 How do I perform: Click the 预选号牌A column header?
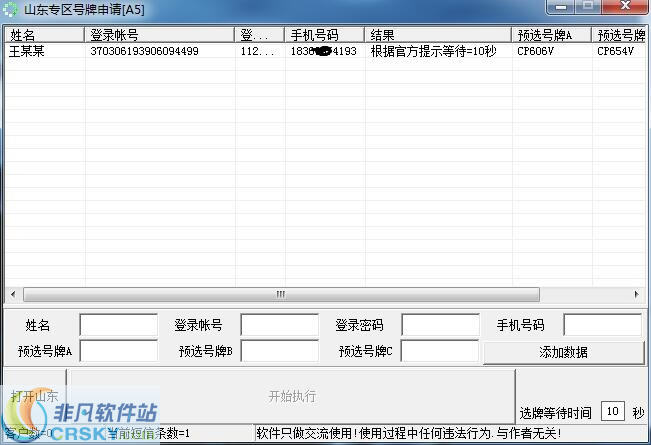coord(551,35)
